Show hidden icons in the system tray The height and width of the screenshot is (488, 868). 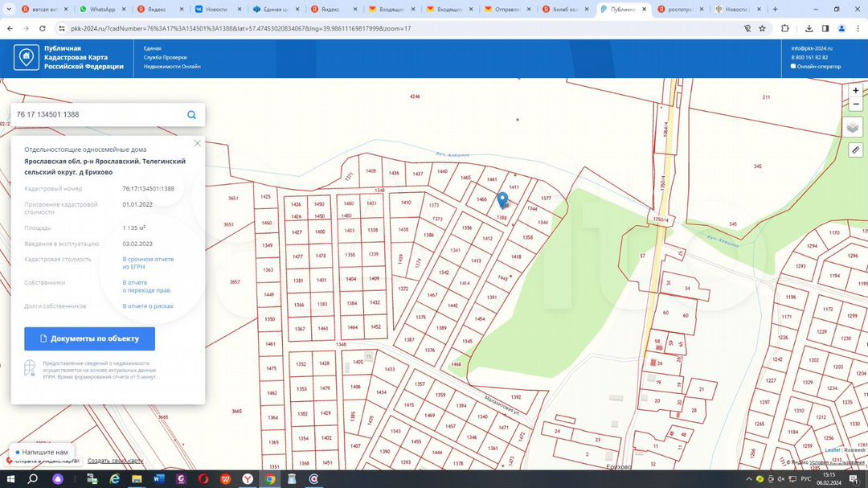coord(747,479)
